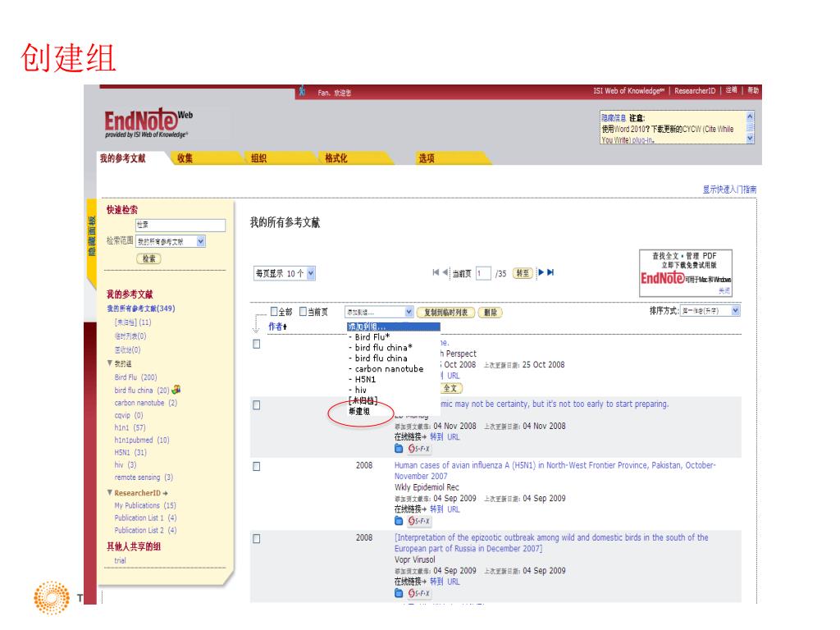Click folder icon under the 04 Nov 2008 record

click(x=399, y=449)
